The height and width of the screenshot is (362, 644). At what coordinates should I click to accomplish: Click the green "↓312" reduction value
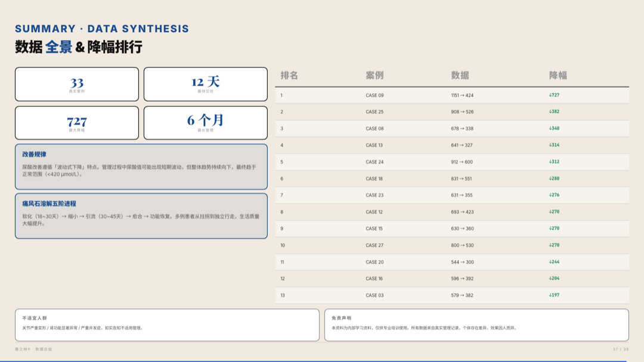pyautogui.click(x=554, y=162)
